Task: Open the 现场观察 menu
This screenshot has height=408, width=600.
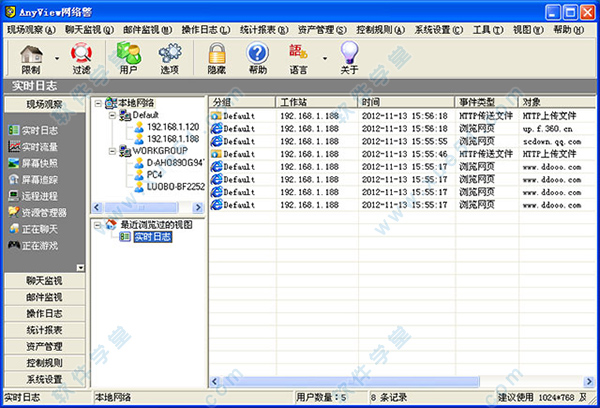Action: click(31, 29)
